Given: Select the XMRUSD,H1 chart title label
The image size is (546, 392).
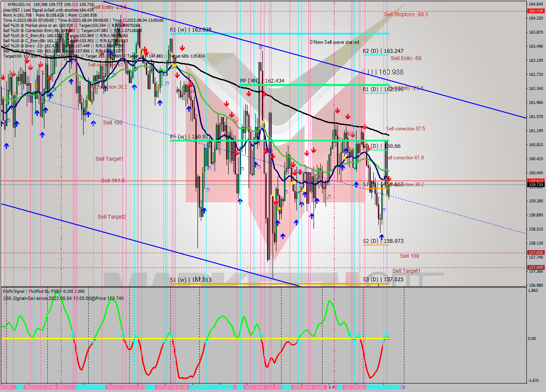Looking at the screenshot, I should click(x=23, y=3).
